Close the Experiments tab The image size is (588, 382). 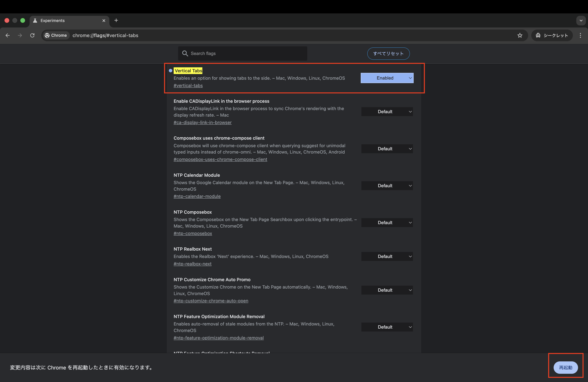(104, 20)
